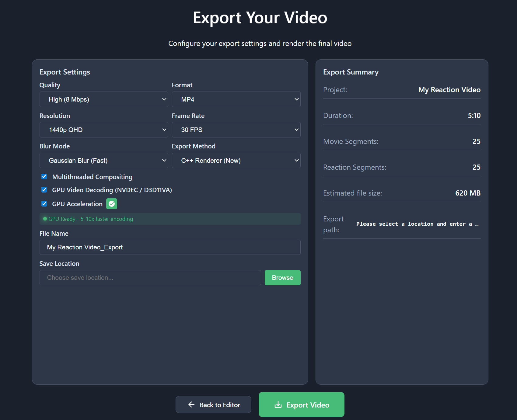The width and height of the screenshot is (517, 420).
Task: Open the Format dropdown set to MP4
Action: tap(236, 99)
